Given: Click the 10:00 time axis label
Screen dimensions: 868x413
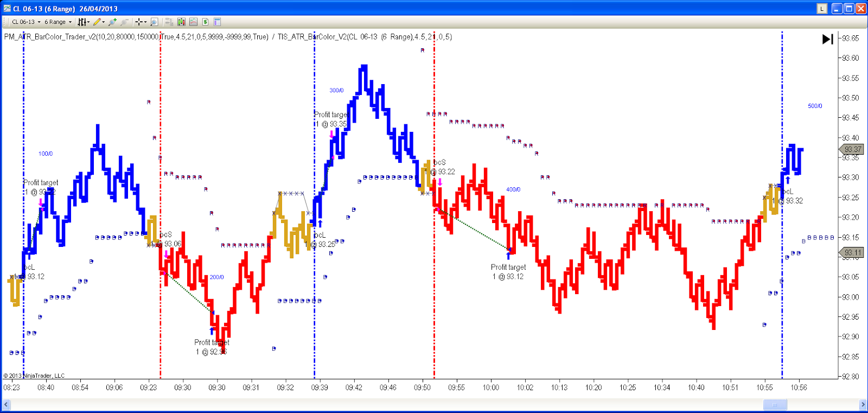Looking at the screenshot, I should click(x=491, y=387).
